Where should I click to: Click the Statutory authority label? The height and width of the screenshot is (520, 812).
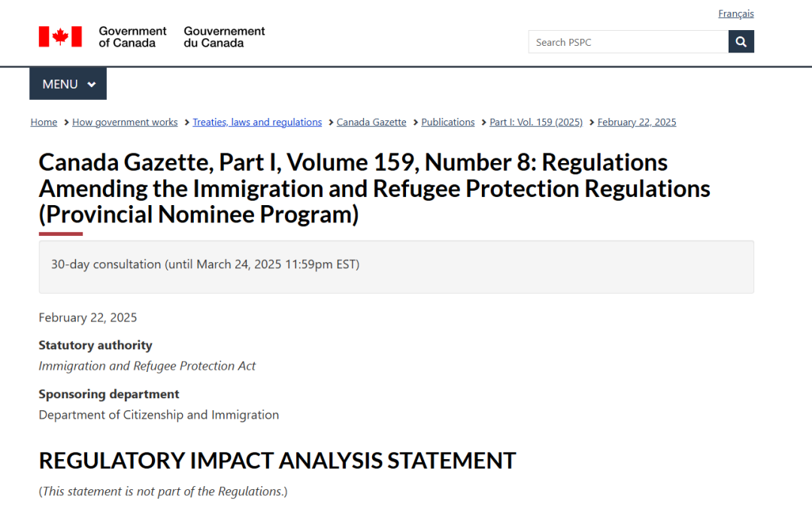tap(95, 345)
